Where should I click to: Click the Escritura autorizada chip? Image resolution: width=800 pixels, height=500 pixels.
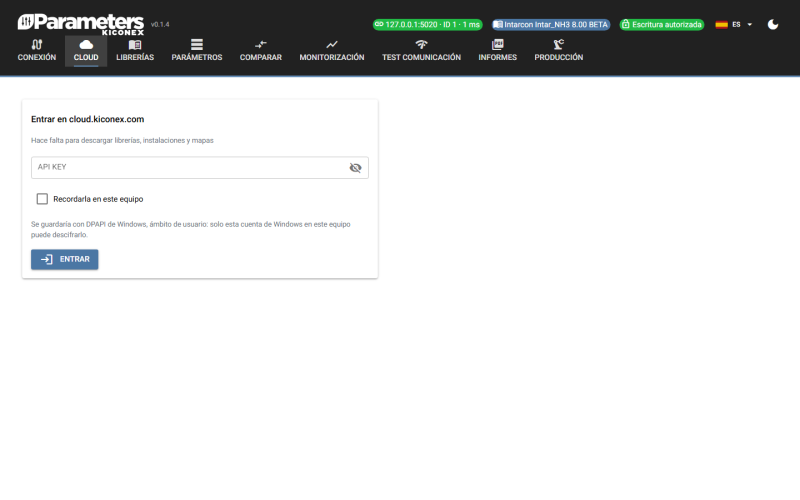(662, 24)
